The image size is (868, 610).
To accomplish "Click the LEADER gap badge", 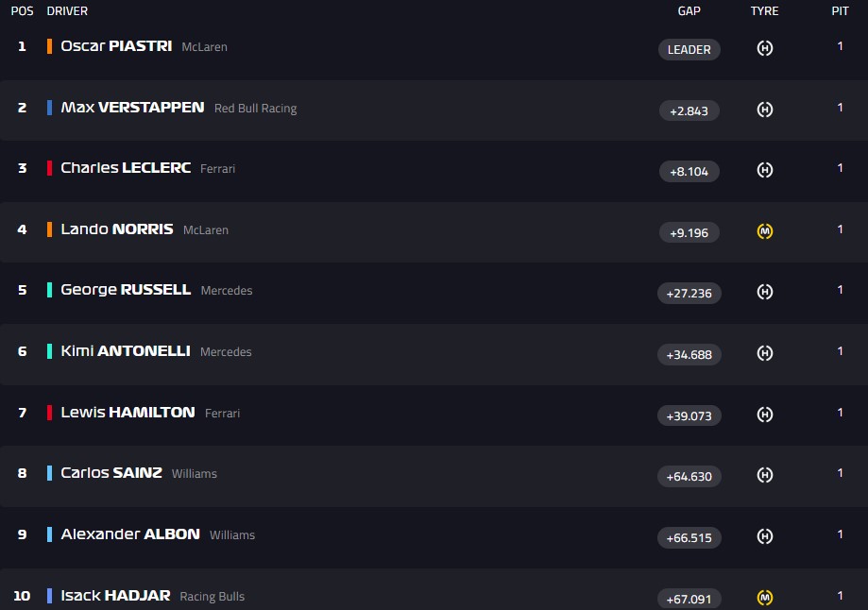I will point(689,49).
